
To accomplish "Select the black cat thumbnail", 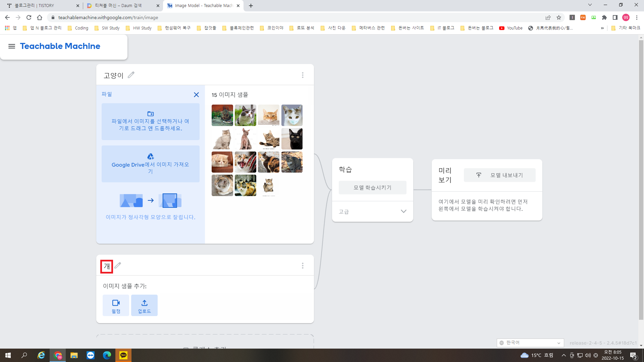I will [292, 139].
